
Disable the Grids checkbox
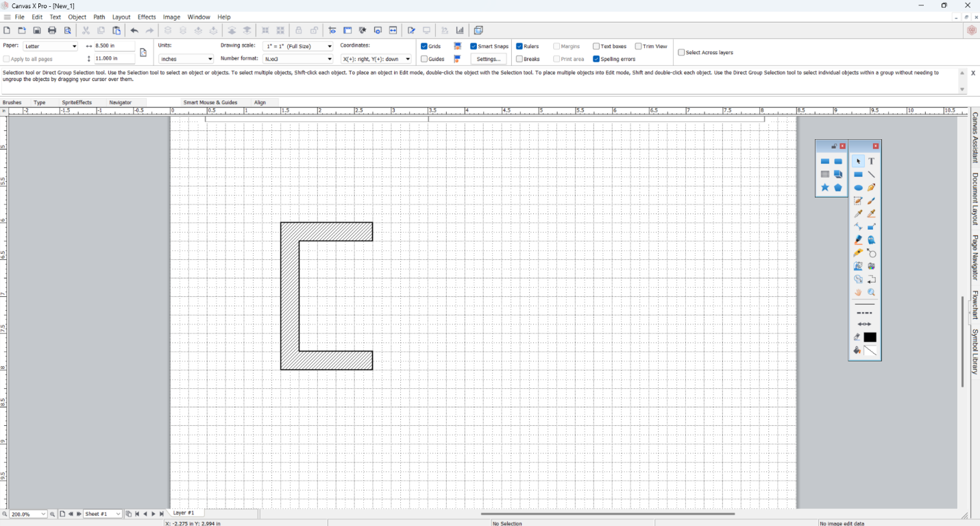[424, 47]
